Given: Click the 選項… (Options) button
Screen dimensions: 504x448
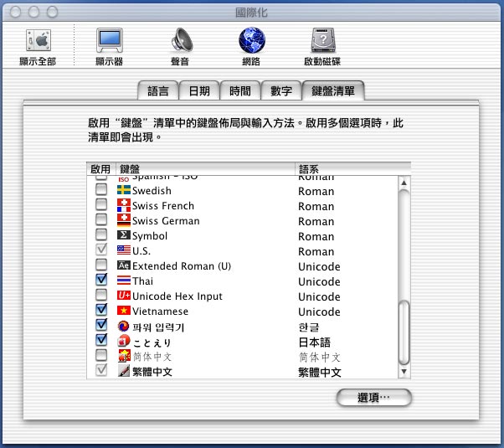Looking at the screenshot, I should (x=373, y=398).
